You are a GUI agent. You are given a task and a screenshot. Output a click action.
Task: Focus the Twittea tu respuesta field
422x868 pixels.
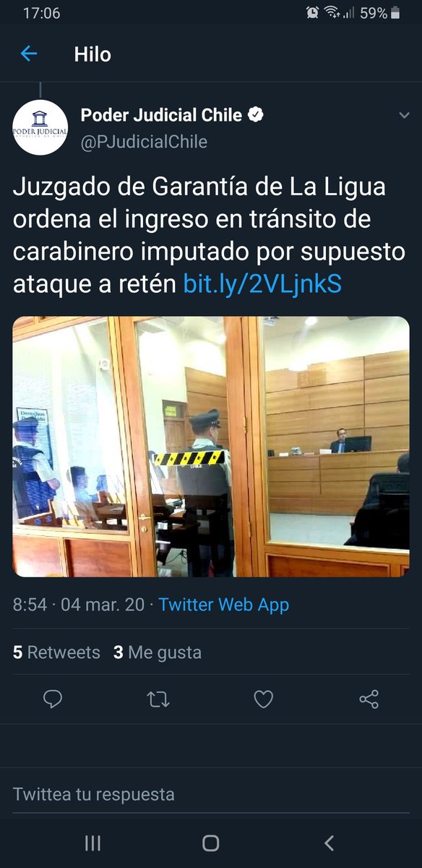point(211,794)
